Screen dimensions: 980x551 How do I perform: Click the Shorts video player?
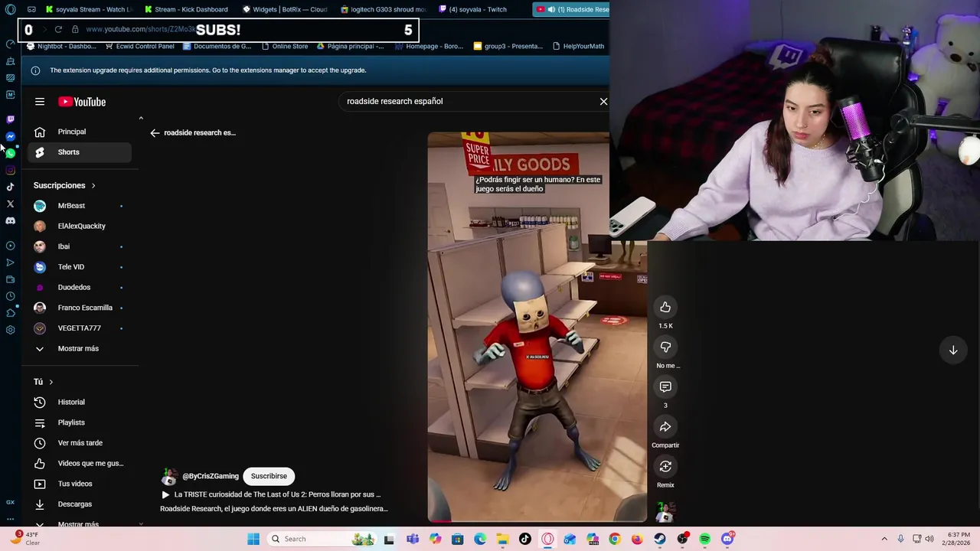[x=537, y=327]
